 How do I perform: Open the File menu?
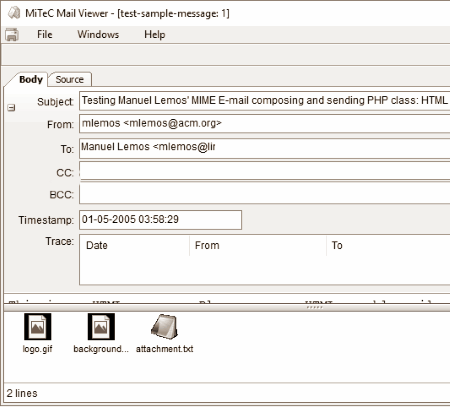pyautogui.click(x=45, y=34)
